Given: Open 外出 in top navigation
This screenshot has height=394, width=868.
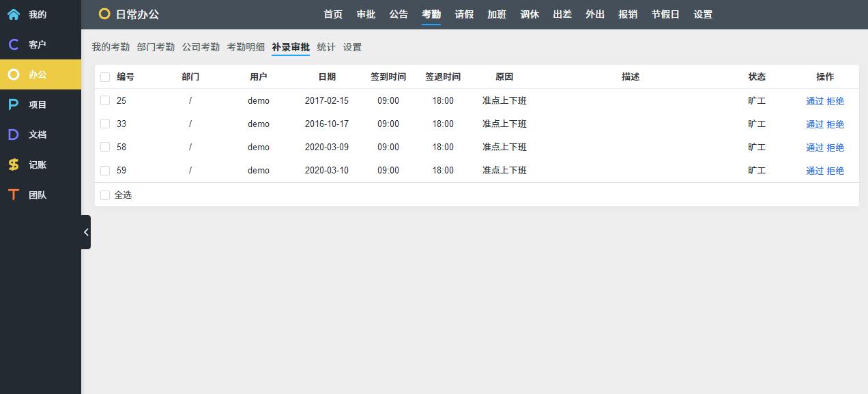Looking at the screenshot, I should click(x=595, y=14).
